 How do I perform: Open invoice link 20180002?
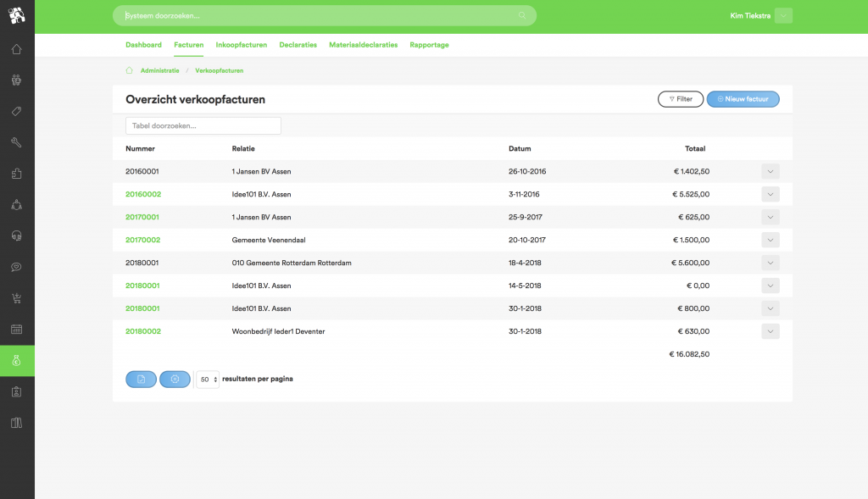pos(143,331)
